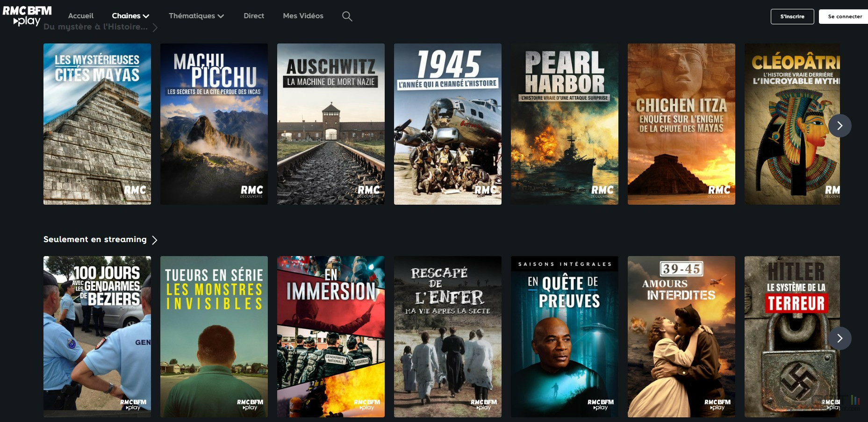This screenshot has height=422, width=868.
Task: Open the Du mystère à l'Histoire section chevron
Action: tap(155, 28)
